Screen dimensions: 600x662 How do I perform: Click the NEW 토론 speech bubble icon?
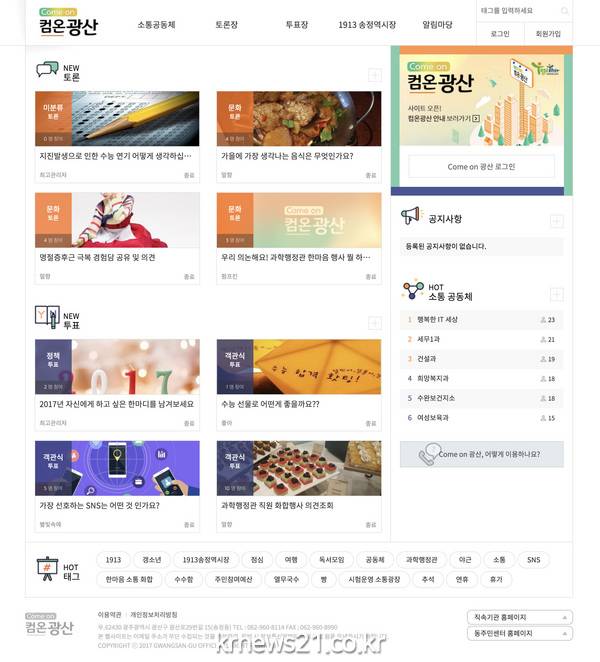(46, 69)
